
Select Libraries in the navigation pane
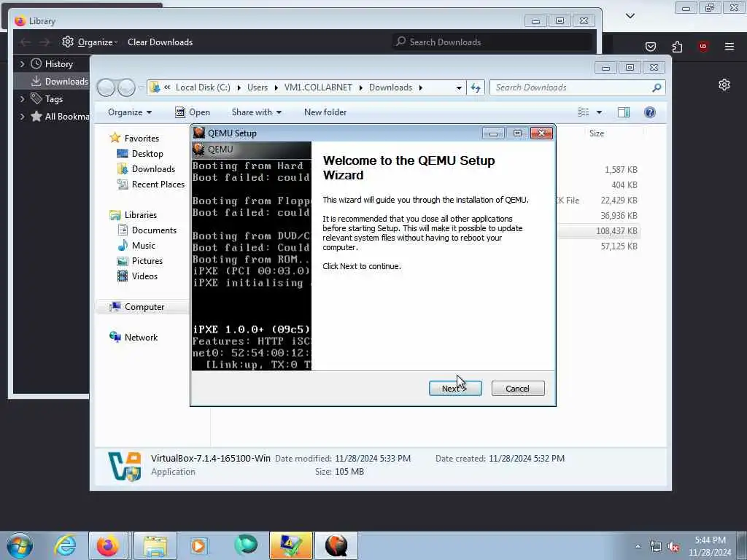click(141, 215)
